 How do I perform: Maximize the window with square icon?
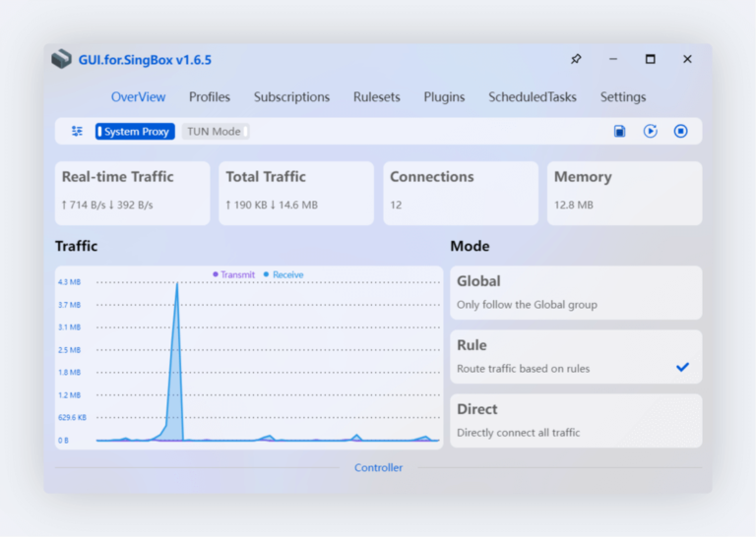(651, 59)
